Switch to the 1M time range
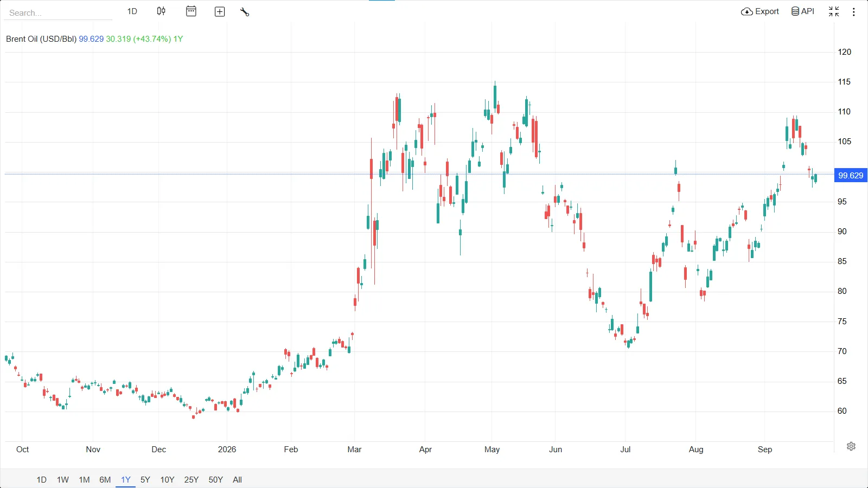 pos(84,480)
